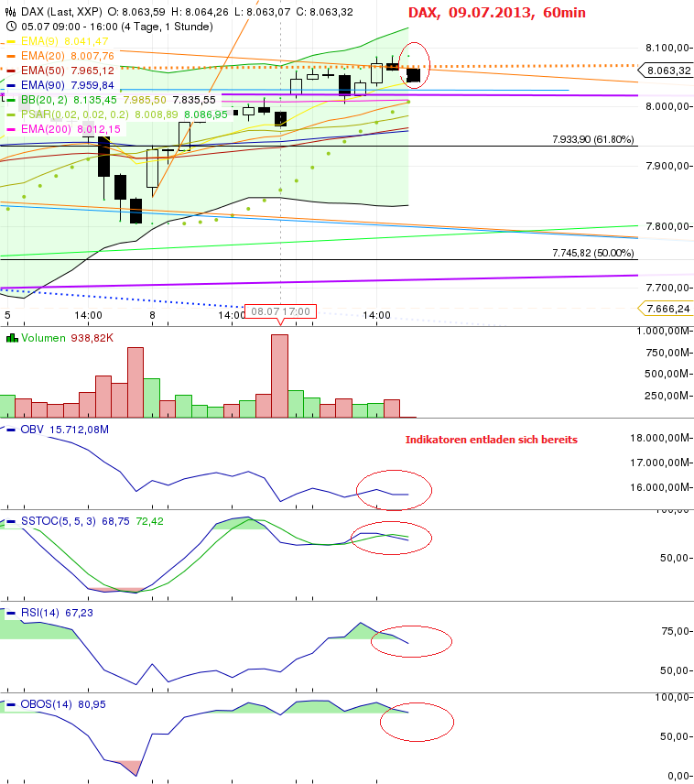Click the green Volumen bar chart icon
This screenshot has width=694, height=784.
[12, 339]
